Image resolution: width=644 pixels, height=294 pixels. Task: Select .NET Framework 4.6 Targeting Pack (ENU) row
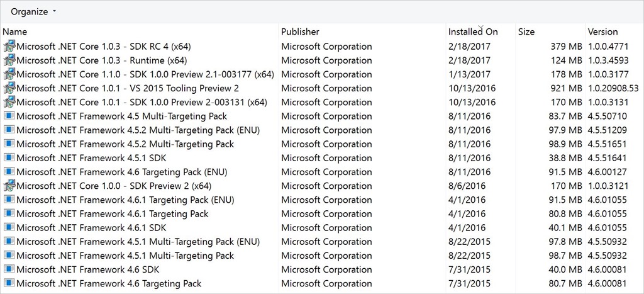click(x=121, y=172)
